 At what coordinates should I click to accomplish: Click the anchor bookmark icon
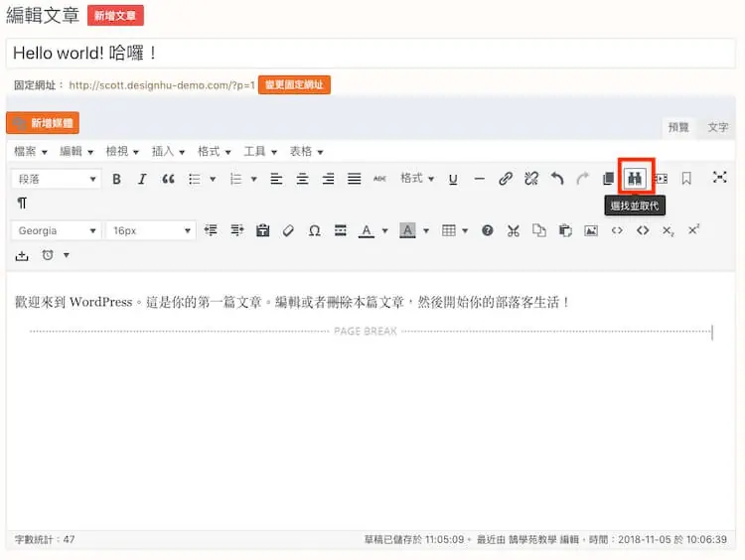pyautogui.click(x=686, y=179)
